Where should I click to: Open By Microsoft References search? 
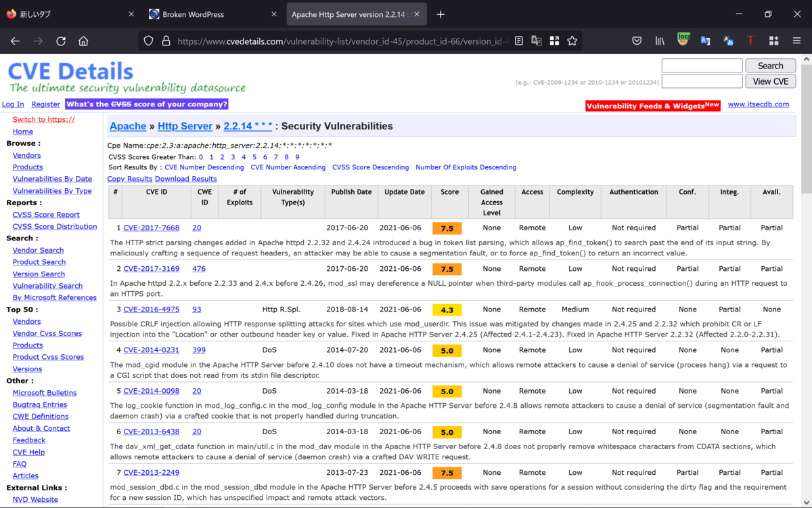(x=55, y=297)
